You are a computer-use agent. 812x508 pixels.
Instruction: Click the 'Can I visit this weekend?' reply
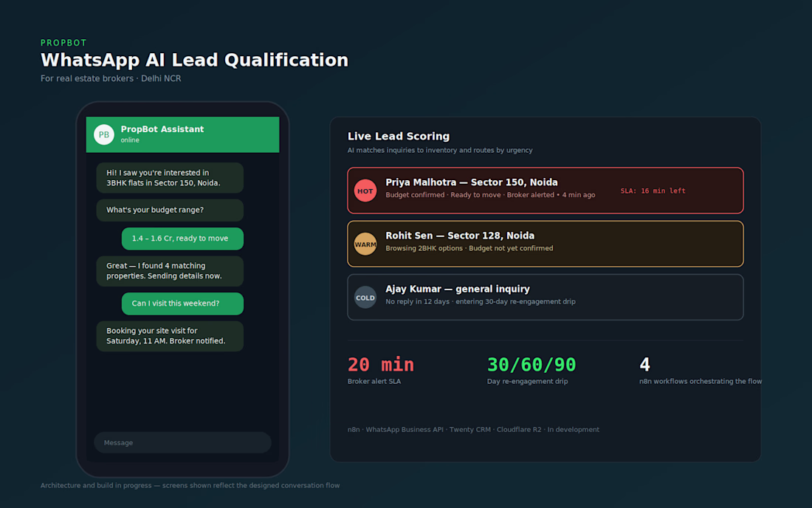pyautogui.click(x=182, y=303)
